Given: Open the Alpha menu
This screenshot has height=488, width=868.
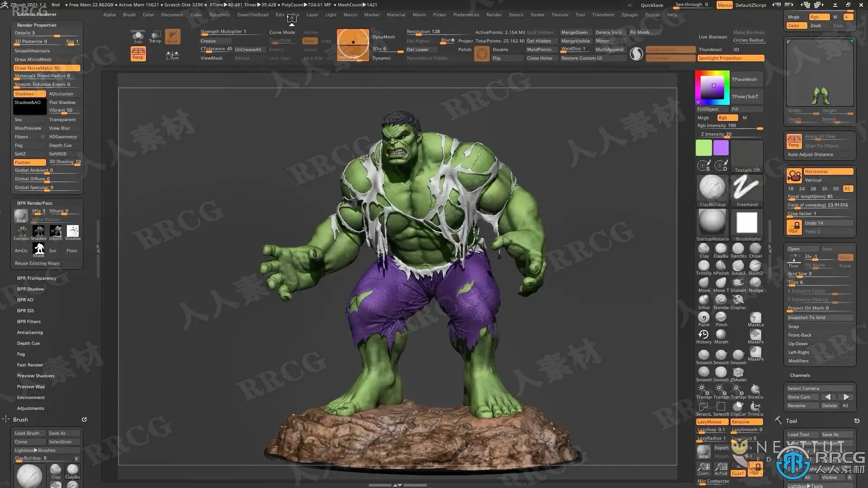Looking at the screenshot, I should click(109, 15).
